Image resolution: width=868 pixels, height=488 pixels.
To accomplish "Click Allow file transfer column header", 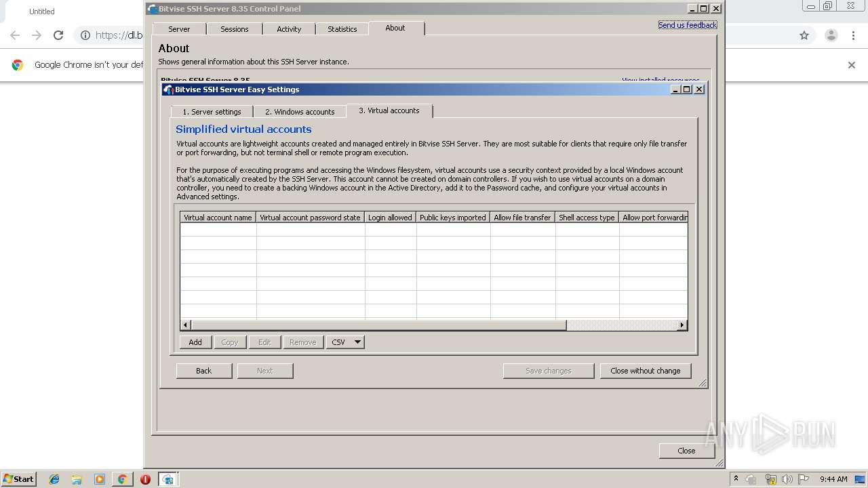I will pos(523,218).
